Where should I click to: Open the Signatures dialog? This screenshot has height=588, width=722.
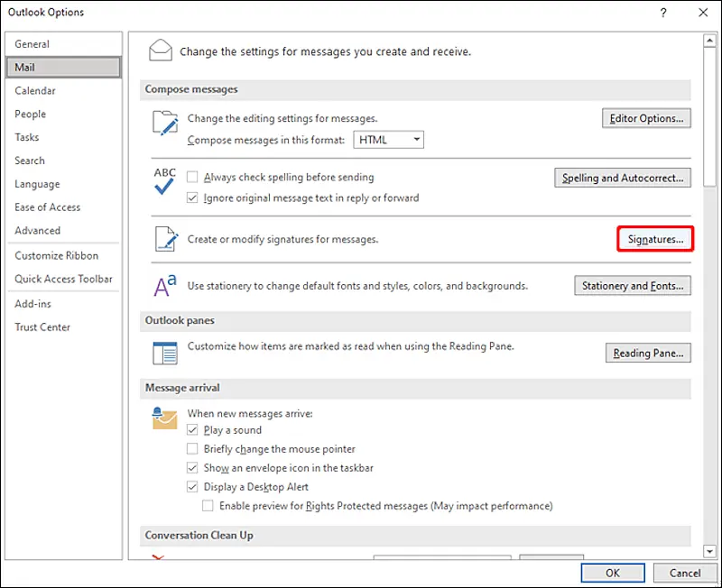click(654, 238)
